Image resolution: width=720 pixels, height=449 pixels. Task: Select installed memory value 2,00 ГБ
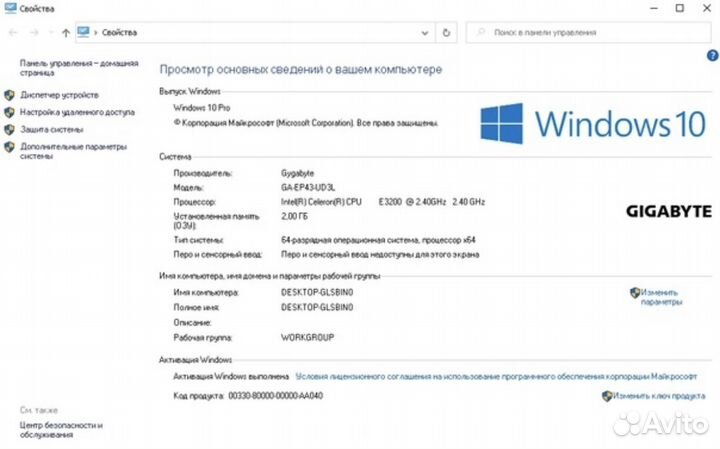click(x=294, y=216)
